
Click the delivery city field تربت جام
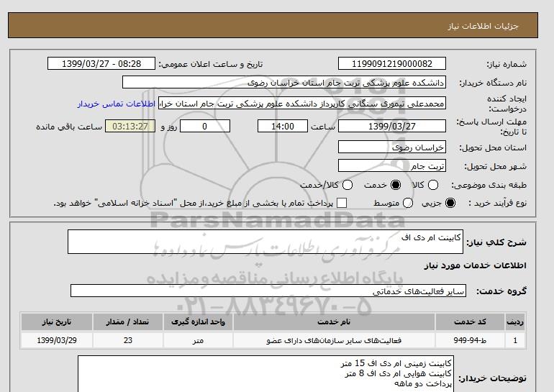[392, 165]
